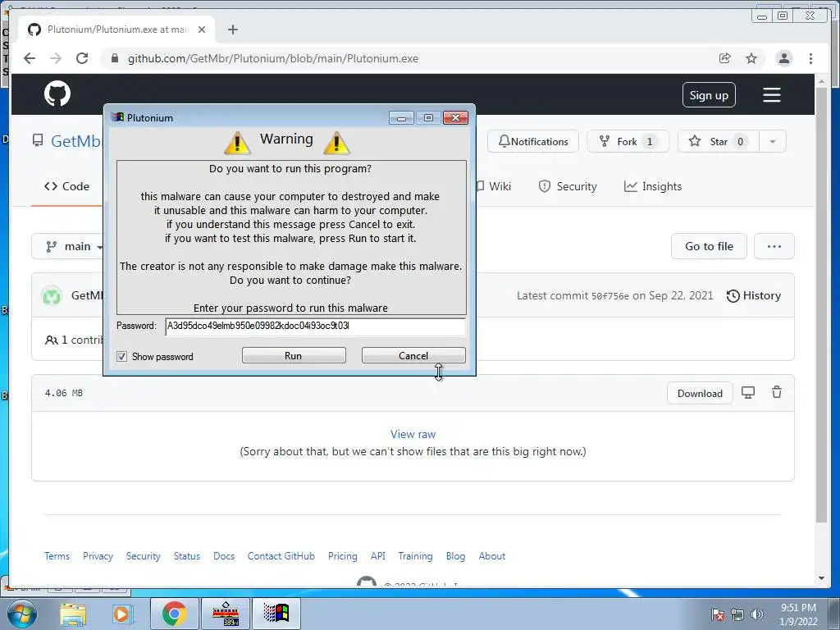The image size is (840, 630).
Task: Click the Password input field
Action: 316,326
